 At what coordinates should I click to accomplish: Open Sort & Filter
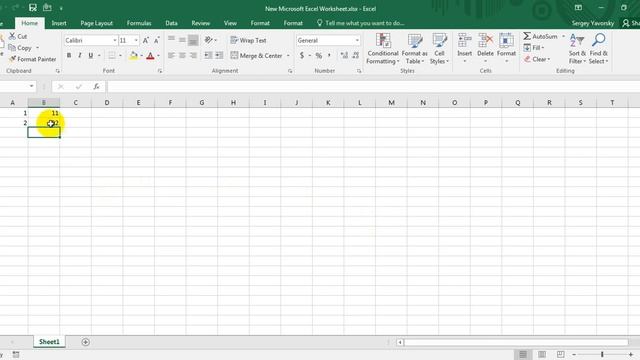(x=577, y=49)
